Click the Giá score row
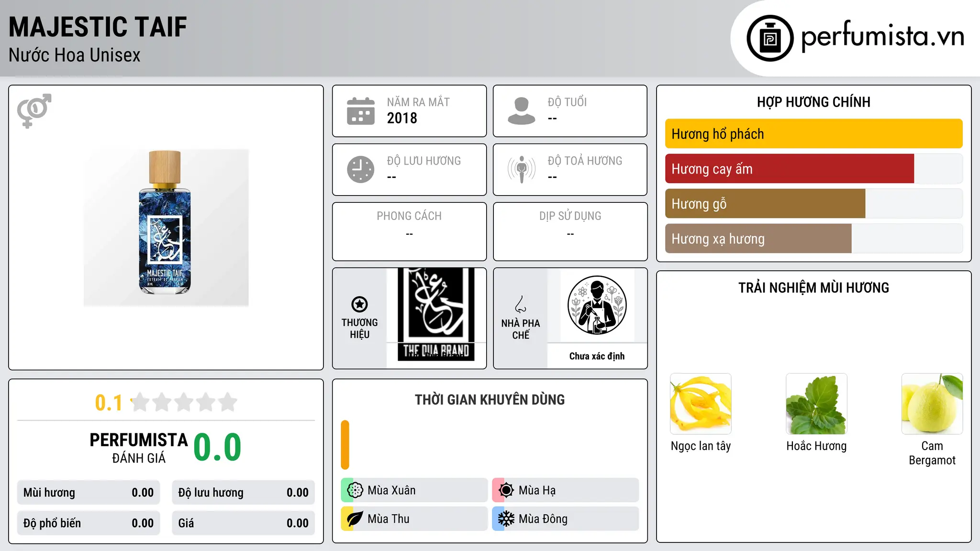Screen dimensions: 980x551 pyautogui.click(x=243, y=523)
